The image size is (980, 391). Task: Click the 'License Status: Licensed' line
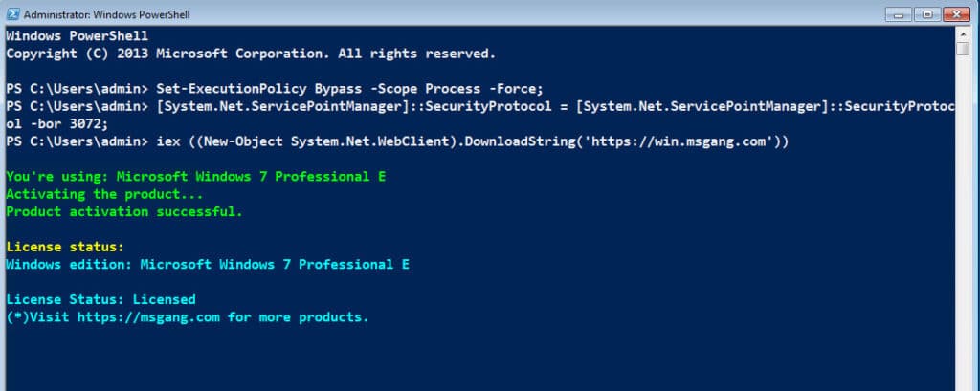[x=100, y=299]
